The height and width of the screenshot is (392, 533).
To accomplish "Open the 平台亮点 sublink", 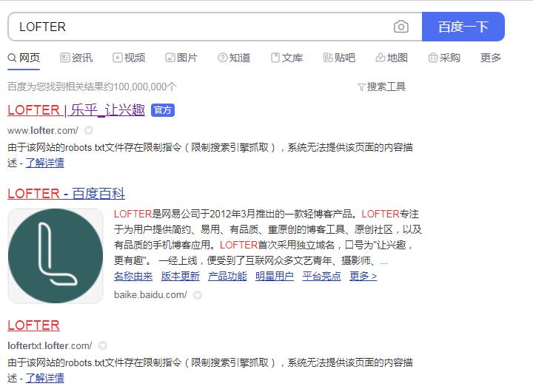I will pyautogui.click(x=321, y=276).
